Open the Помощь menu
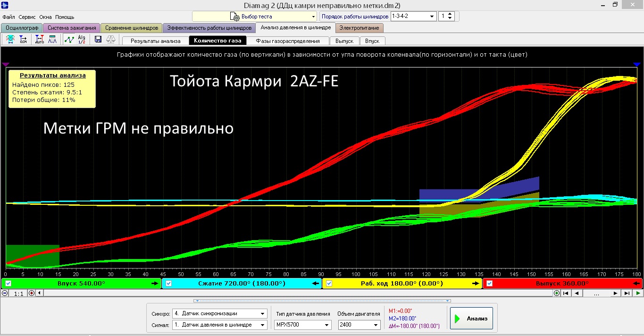 65,17
